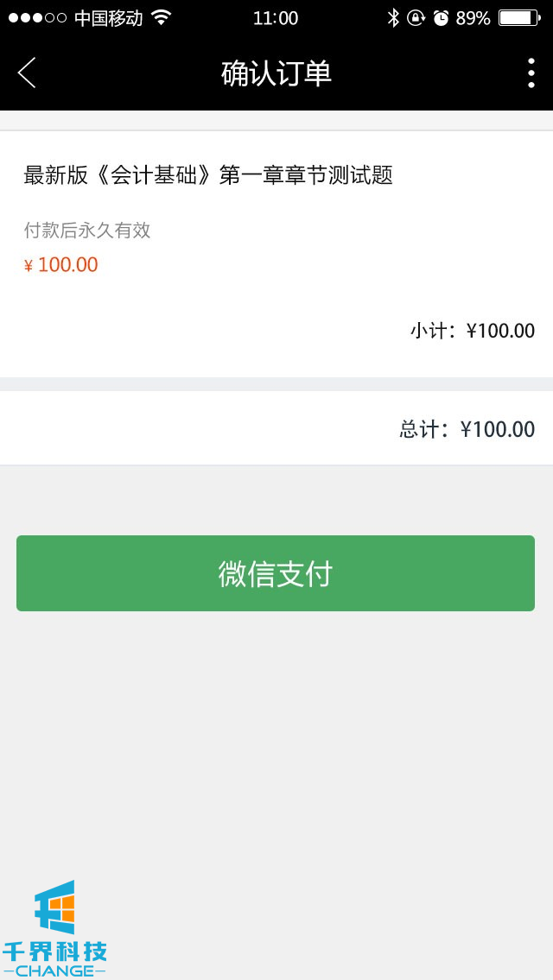Tap the signal strength dots
553x980 pixels.
[x=37, y=18]
